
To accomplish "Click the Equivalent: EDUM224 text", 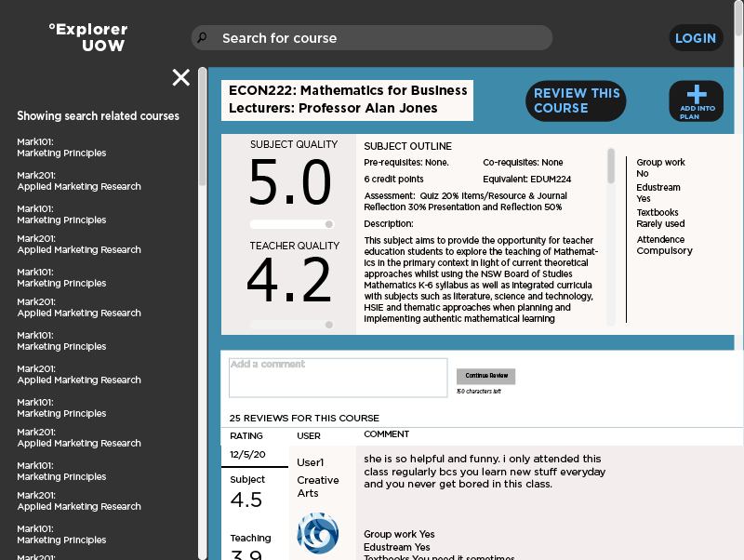I will (x=526, y=179).
